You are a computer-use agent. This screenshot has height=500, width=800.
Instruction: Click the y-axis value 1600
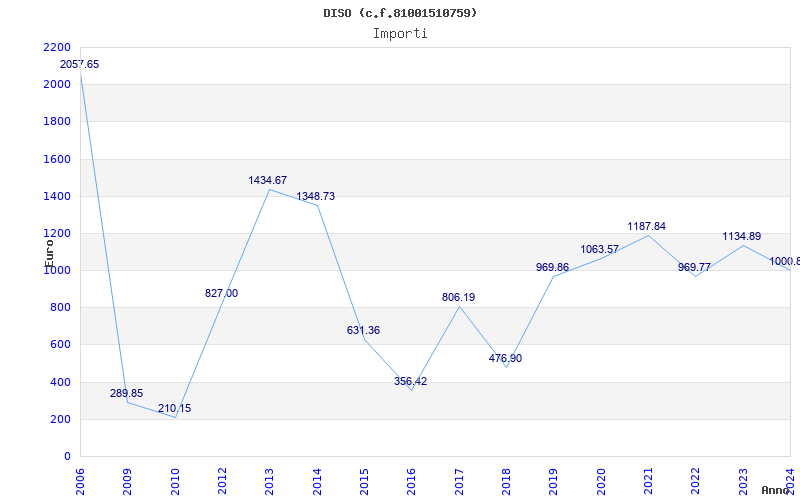(57, 159)
